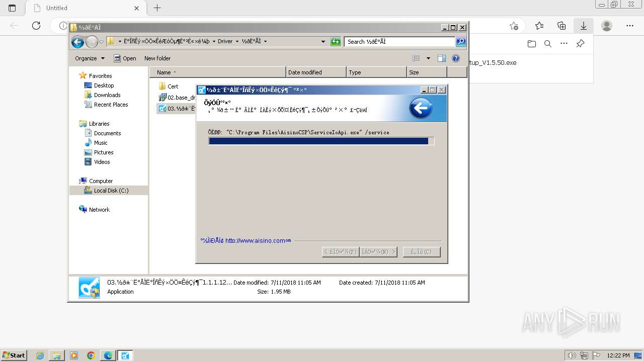644x362 pixels.
Task: Click the installer Back (P) button
Action: coord(341,252)
